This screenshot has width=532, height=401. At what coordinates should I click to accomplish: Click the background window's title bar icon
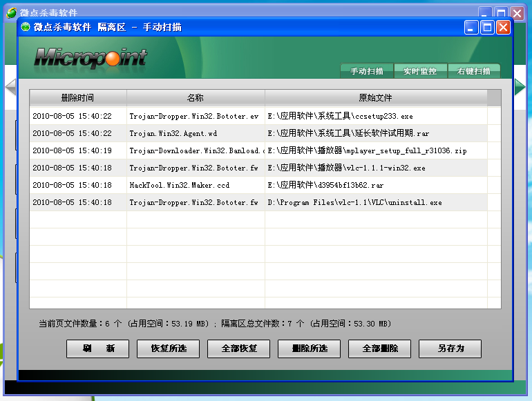(12, 12)
